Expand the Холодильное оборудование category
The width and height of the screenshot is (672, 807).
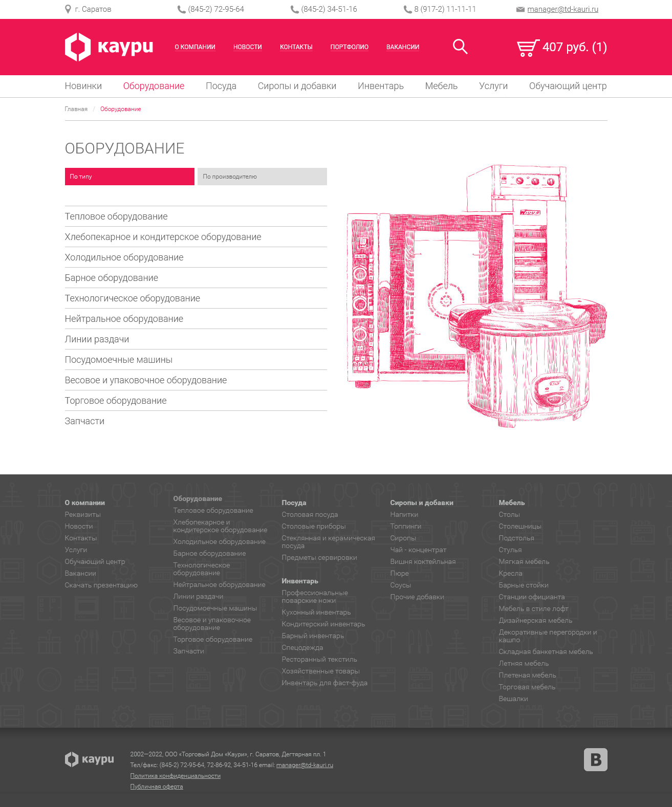pos(124,257)
